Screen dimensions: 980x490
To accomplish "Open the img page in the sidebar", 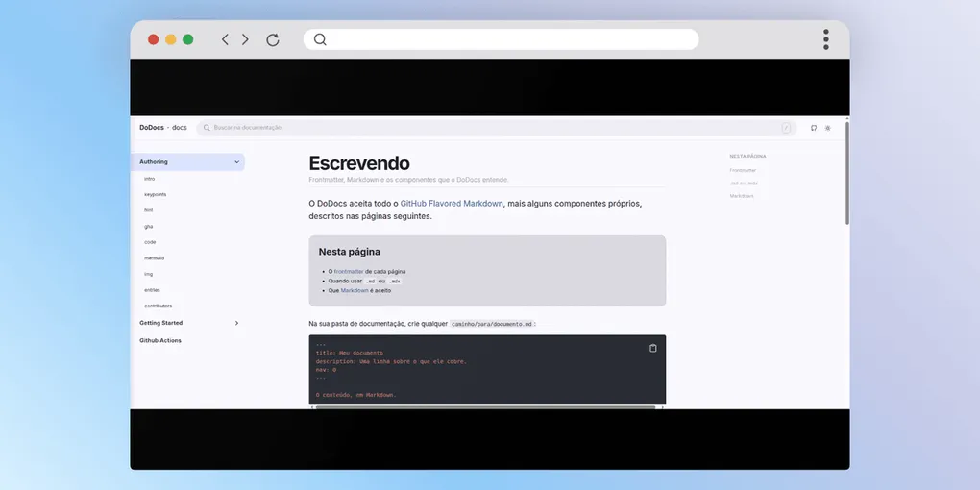I will click(x=148, y=274).
